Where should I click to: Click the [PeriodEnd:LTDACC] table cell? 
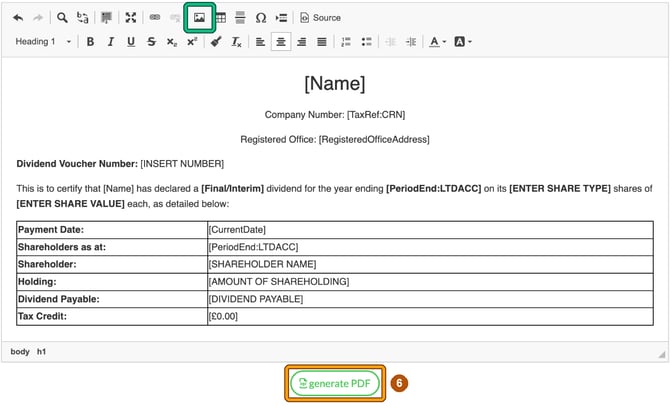pyautogui.click(x=430, y=247)
